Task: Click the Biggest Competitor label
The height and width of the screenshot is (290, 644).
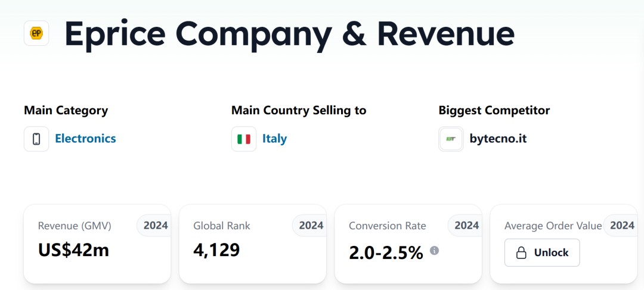Action: point(494,110)
